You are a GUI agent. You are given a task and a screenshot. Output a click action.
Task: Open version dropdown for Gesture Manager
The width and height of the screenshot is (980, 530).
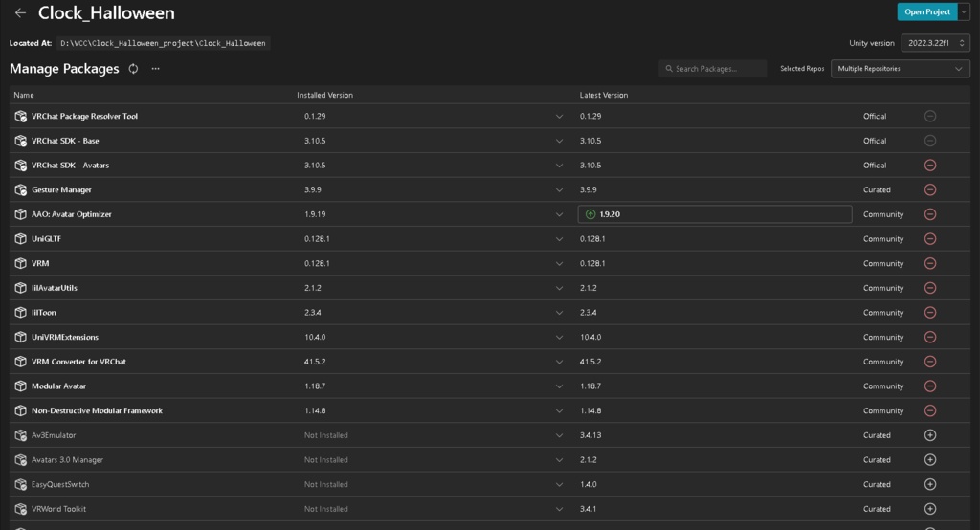click(559, 189)
